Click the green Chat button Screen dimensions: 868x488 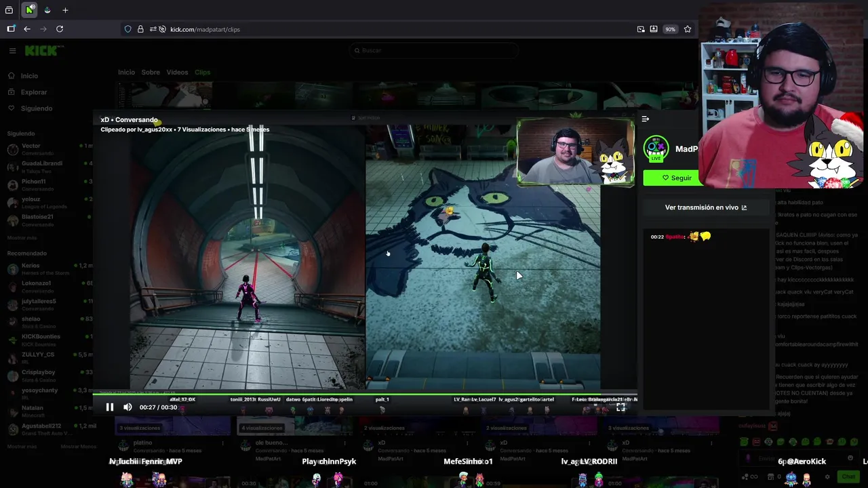[849, 476]
